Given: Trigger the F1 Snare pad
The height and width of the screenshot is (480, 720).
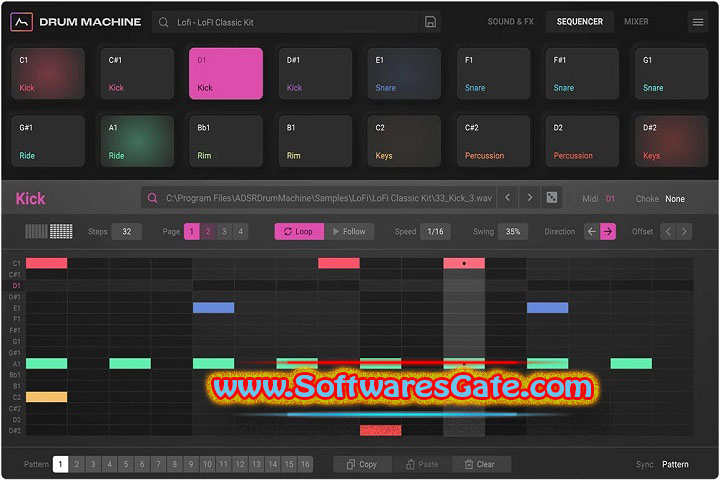Looking at the screenshot, I should pyautogui.click(x=493, y=73).
